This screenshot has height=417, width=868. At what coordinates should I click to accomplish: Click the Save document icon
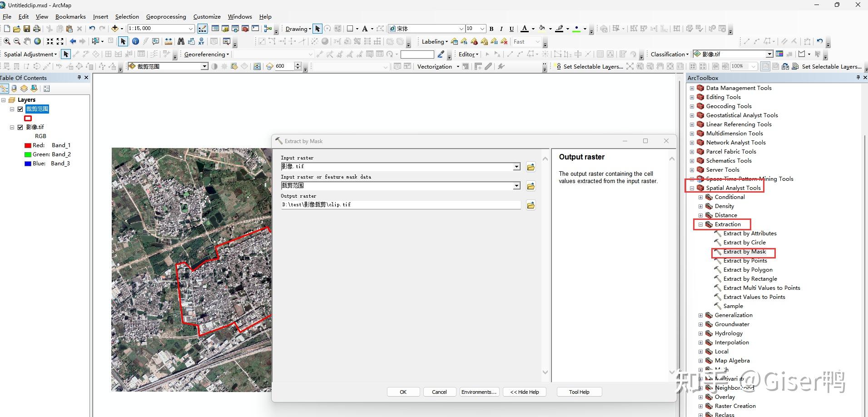pyautogui.click(x=27, y=29)
